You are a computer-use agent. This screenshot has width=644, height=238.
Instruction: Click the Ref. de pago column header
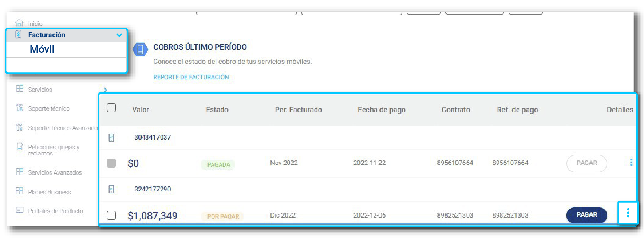[x=517, y=110]
